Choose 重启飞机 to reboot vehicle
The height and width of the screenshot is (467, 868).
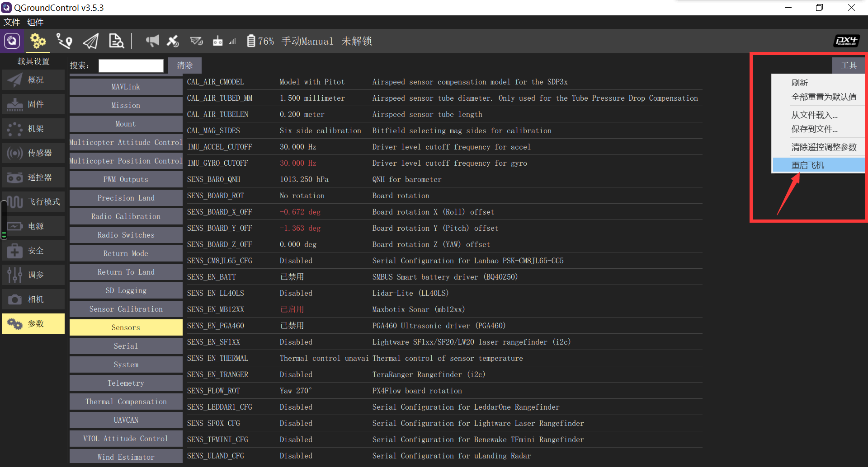click(819, 165)
